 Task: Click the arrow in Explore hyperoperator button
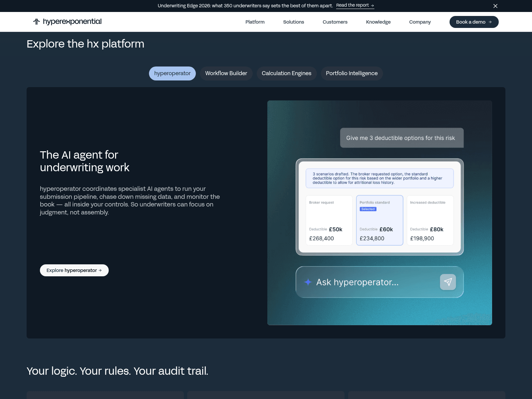100,270
